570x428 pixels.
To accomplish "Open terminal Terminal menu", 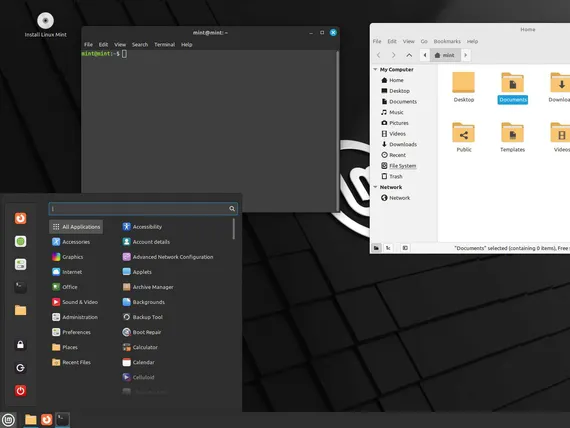I will pos(164,44).
